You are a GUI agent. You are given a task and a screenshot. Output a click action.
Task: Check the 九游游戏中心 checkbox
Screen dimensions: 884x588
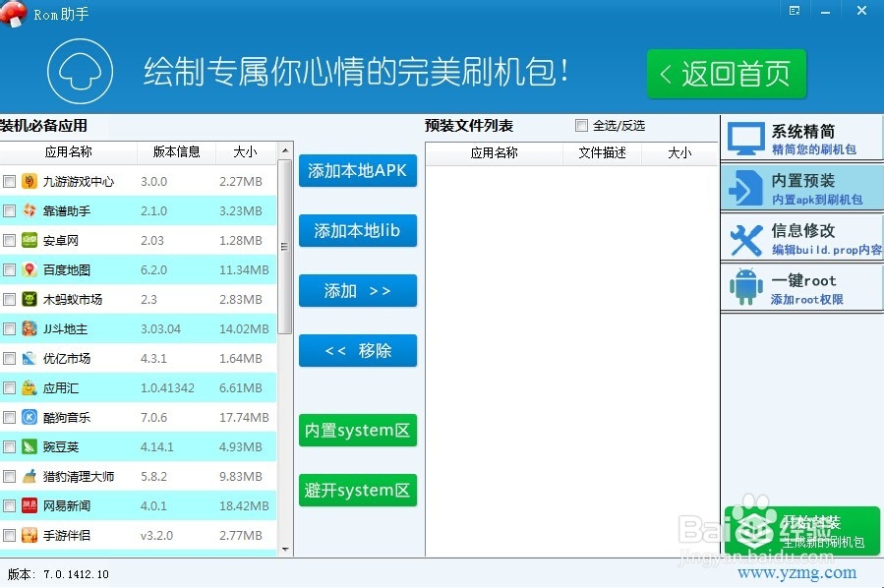(9, 181)
